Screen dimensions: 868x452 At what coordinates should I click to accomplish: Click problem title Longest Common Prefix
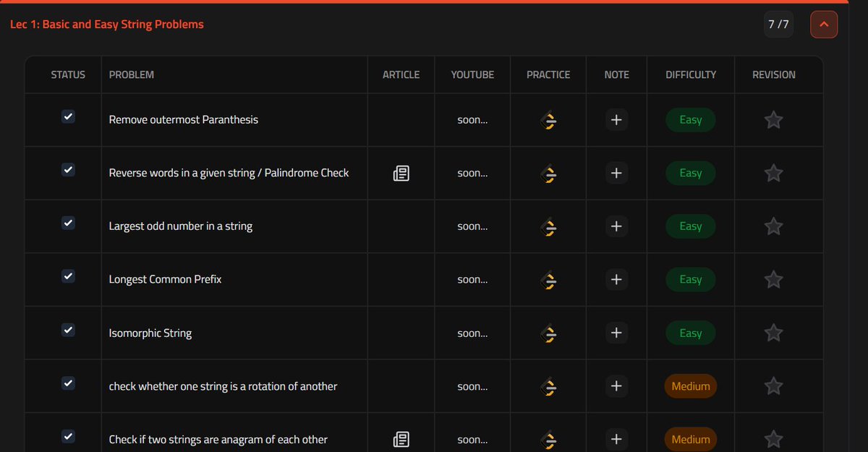[166, 280]
